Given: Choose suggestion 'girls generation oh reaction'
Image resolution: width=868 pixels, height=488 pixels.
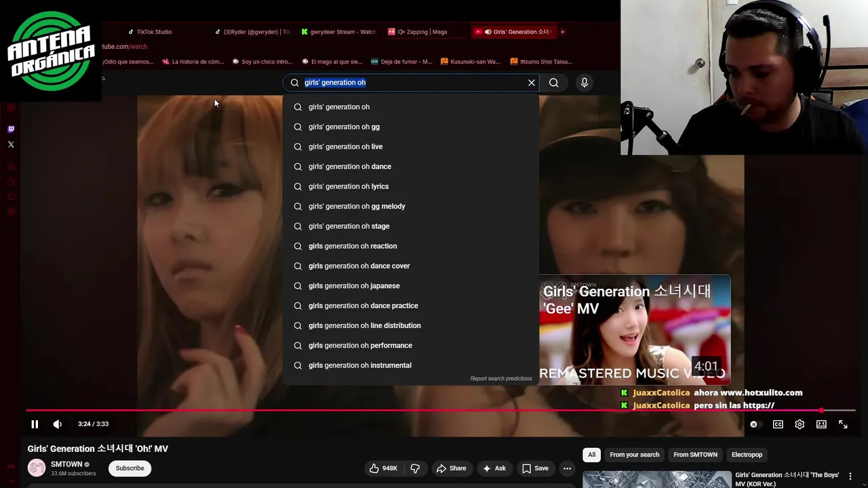Looking at the screenshot, I should 411,246.
